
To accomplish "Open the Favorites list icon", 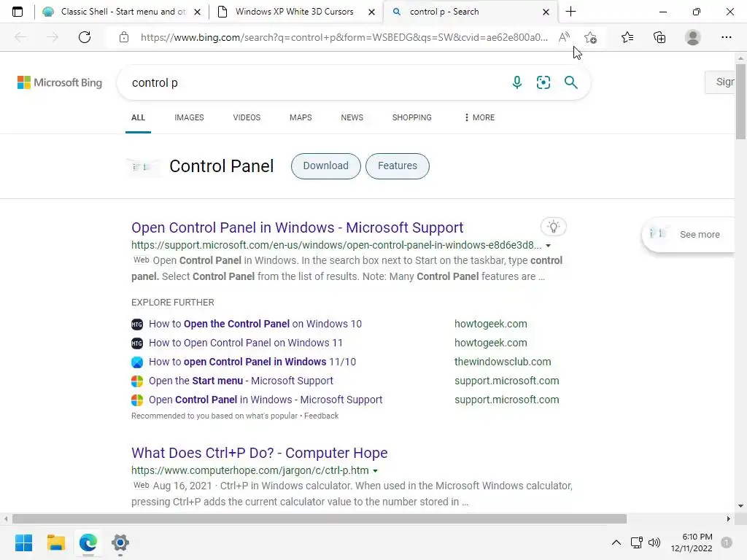I will tap(627, 37).
